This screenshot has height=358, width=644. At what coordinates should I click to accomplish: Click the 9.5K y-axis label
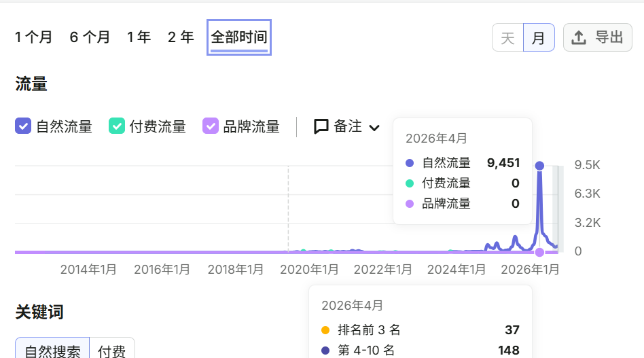point(588,165)
